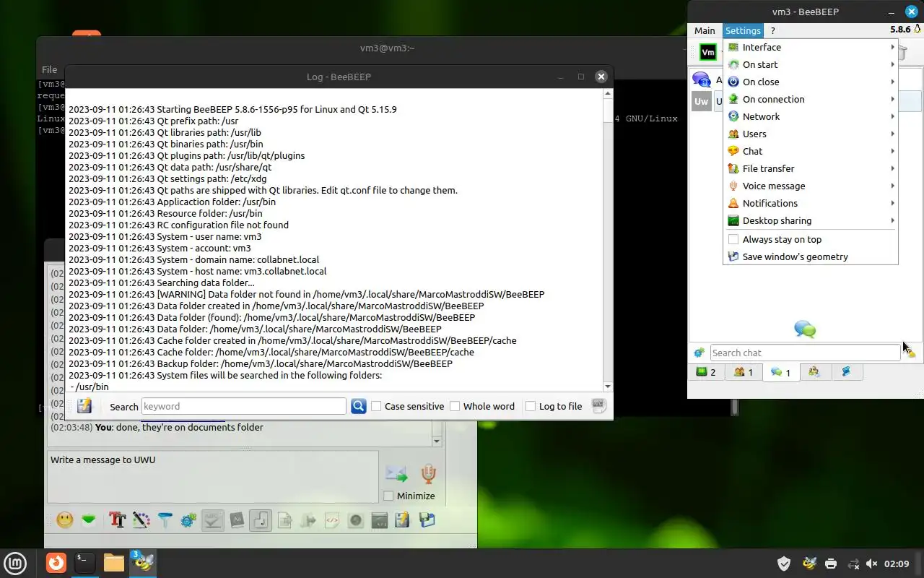Enable Case sensitive search in Log
This screenshot has height=578, width=924.
tap(408, 406)
